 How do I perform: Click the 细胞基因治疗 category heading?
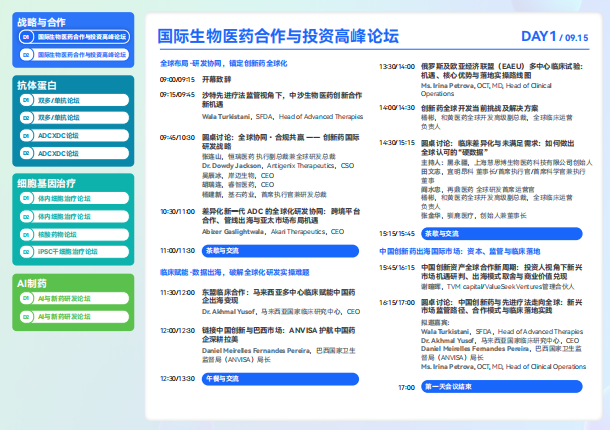(x=46, y=183)
